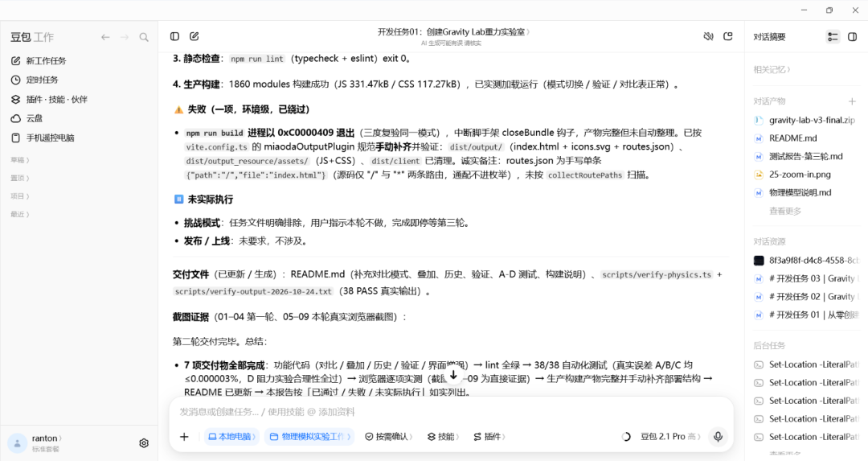Screen dimensions: 868x461
Task: Click the terminal icon of last Set-Location task
Action: coord(759,437)
